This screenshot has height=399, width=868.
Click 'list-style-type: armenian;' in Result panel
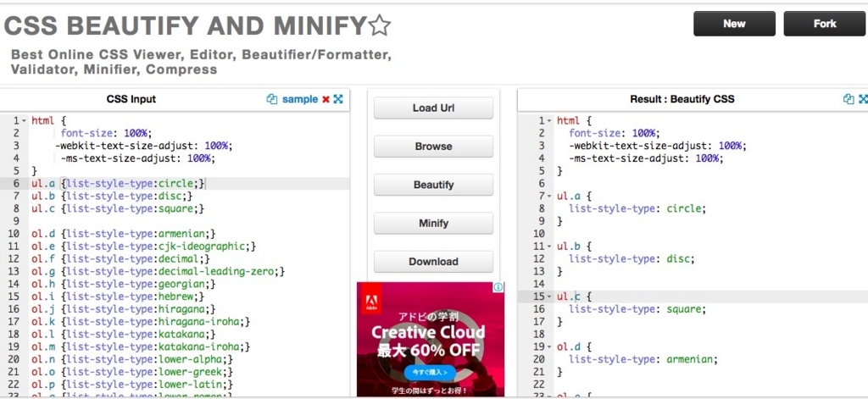pos(644,360)
